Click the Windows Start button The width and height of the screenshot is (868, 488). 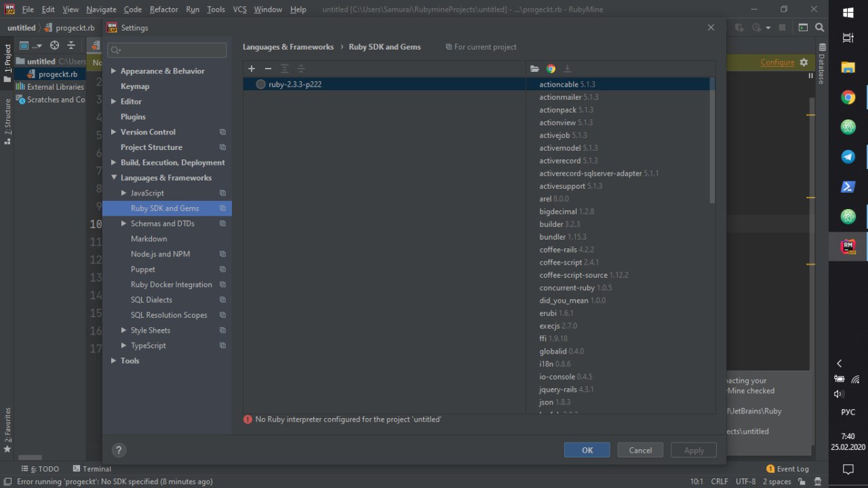tap(848, 12)
